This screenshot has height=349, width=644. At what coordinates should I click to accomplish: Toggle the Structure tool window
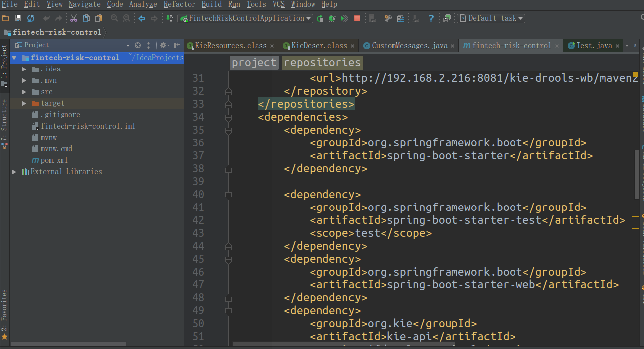4,123
